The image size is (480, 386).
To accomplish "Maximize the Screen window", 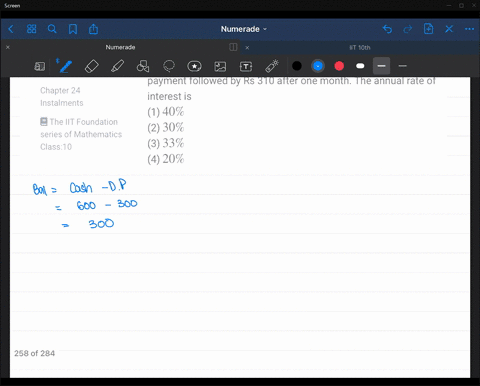I will point(461,6).
